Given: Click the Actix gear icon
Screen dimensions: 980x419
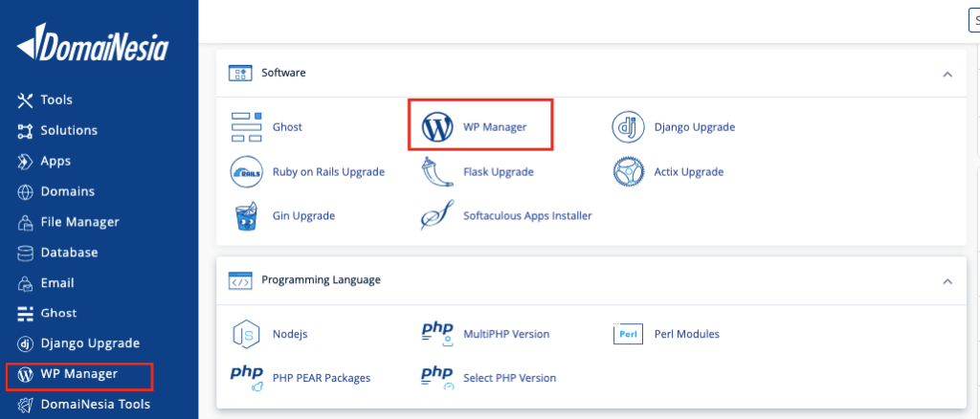Looking at the screenshot, I should [628, 172].
